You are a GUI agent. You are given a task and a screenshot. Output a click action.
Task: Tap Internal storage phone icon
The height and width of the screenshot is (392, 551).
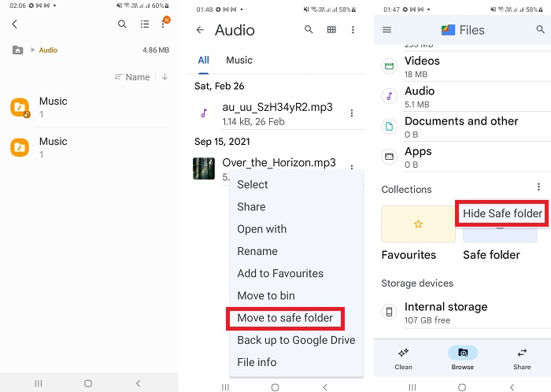pyautogui.click(x=389, y=312)
